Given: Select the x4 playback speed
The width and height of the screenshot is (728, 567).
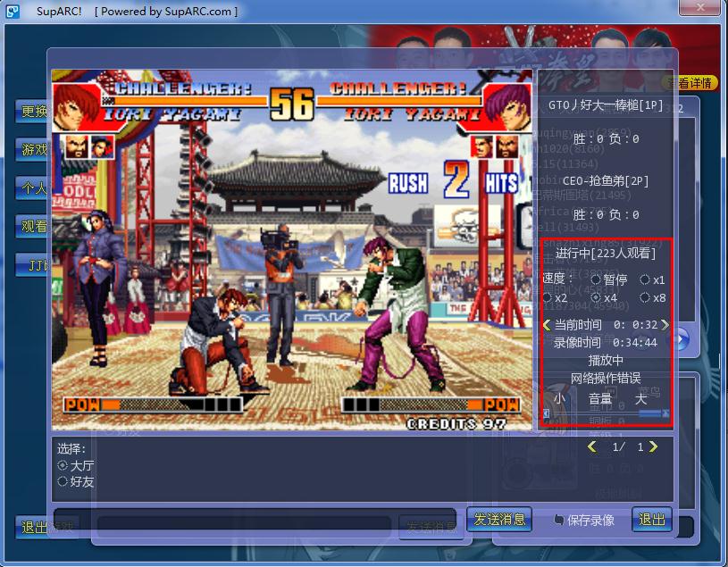Looking at the screenshot, I should tap(604, 298).
